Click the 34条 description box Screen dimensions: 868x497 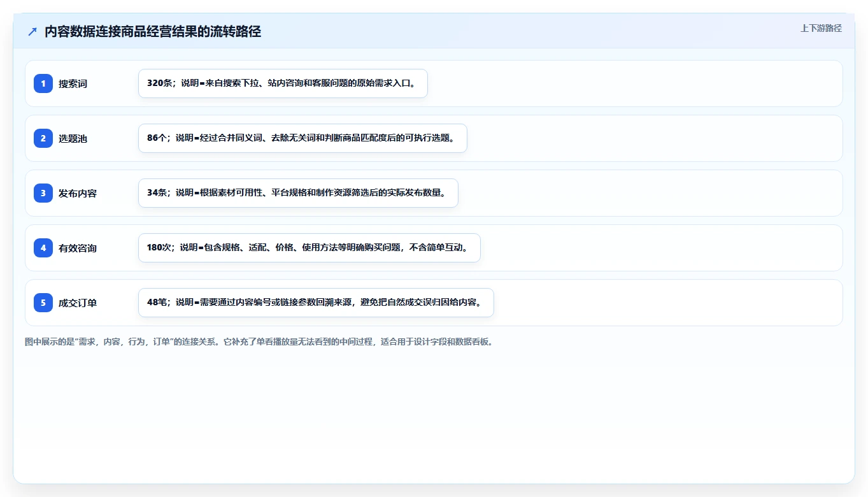coord(298,193)
